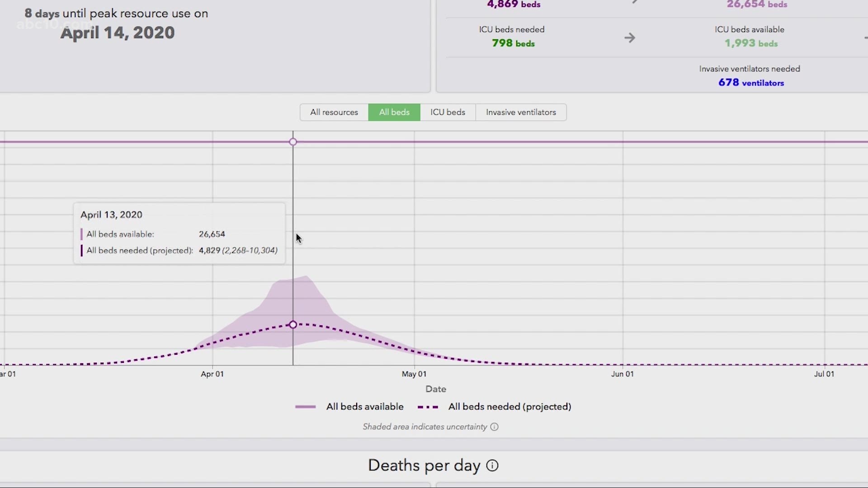Open the Invasive ventilators tab

pyautogui.click(x=521, y=112)
